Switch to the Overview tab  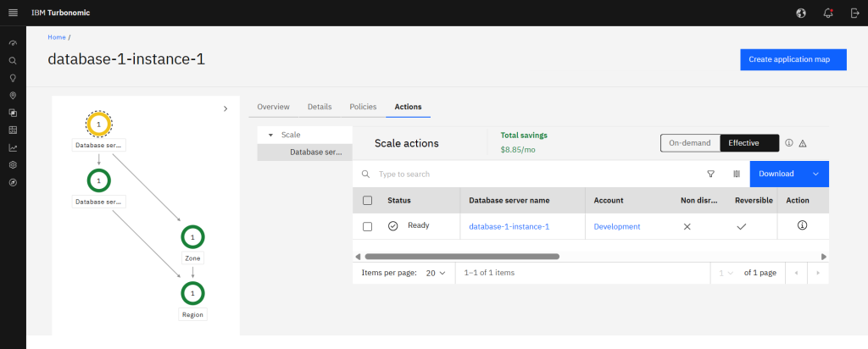pos(274,107)
